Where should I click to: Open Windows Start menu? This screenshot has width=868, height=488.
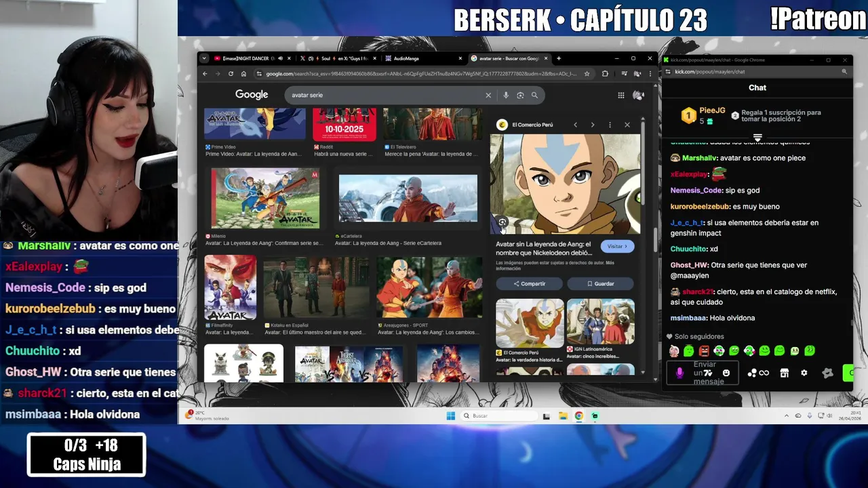[451, 416]
